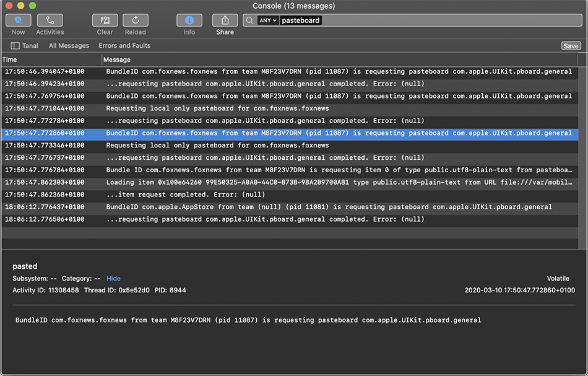Image resolution: width=588 pixels, height=376 pixels.
Task: Select the log row at 17:50:47.776737
Action: pyautogui.click(x=290, y=157)
